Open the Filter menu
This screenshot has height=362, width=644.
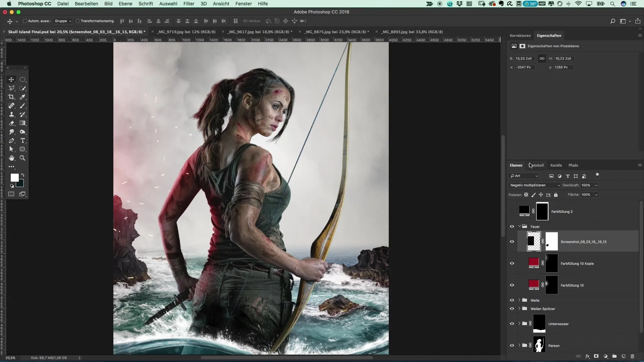(x=189, y=4)
